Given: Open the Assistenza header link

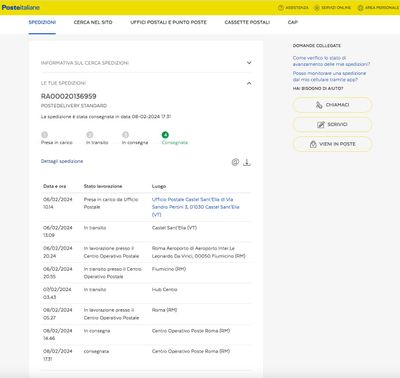Looking at the screenshot, I should 293,7.
